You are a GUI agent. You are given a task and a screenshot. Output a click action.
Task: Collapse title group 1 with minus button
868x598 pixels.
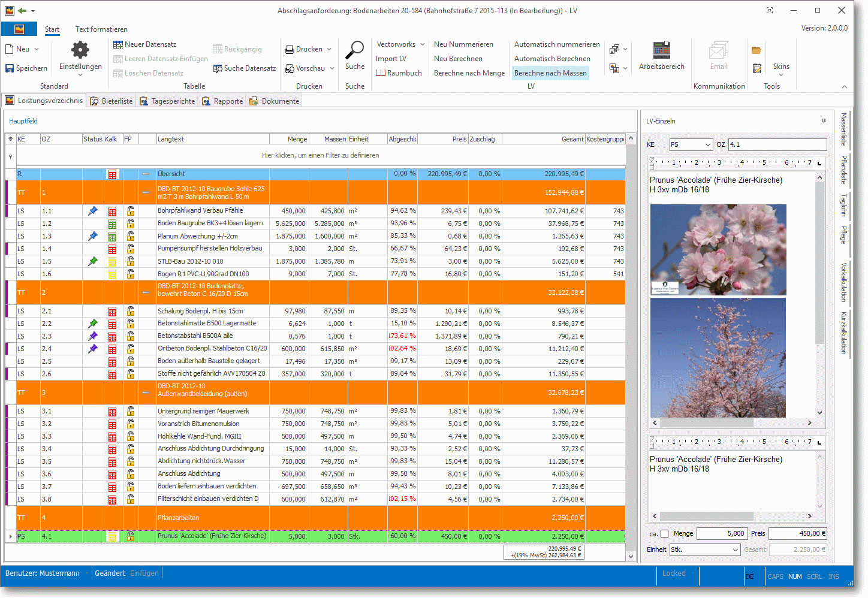pos(146,193)
